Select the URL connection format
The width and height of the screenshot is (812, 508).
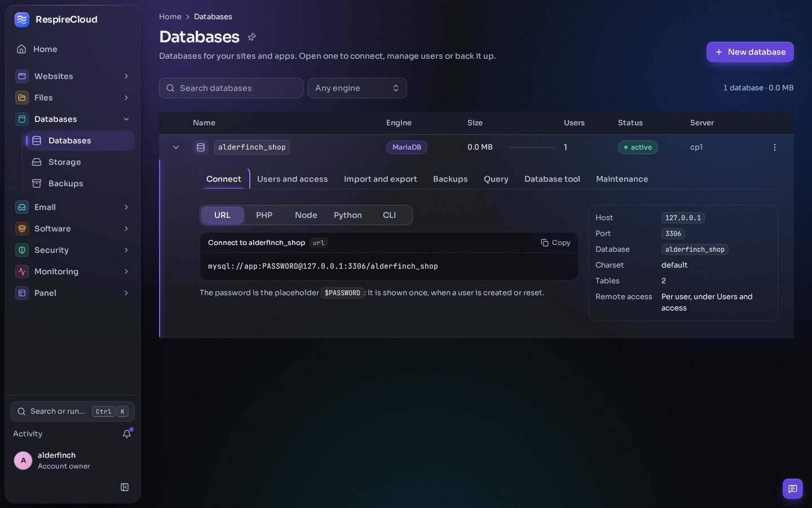(222, 215)
